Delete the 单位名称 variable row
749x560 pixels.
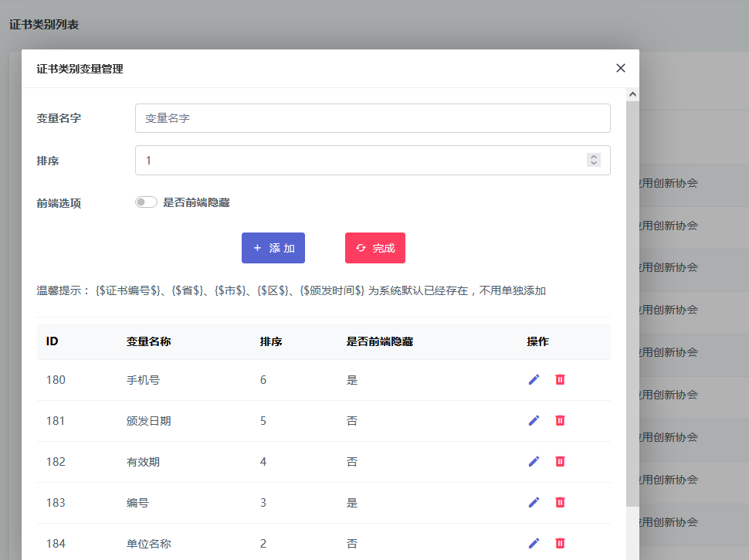click(560, 543)
